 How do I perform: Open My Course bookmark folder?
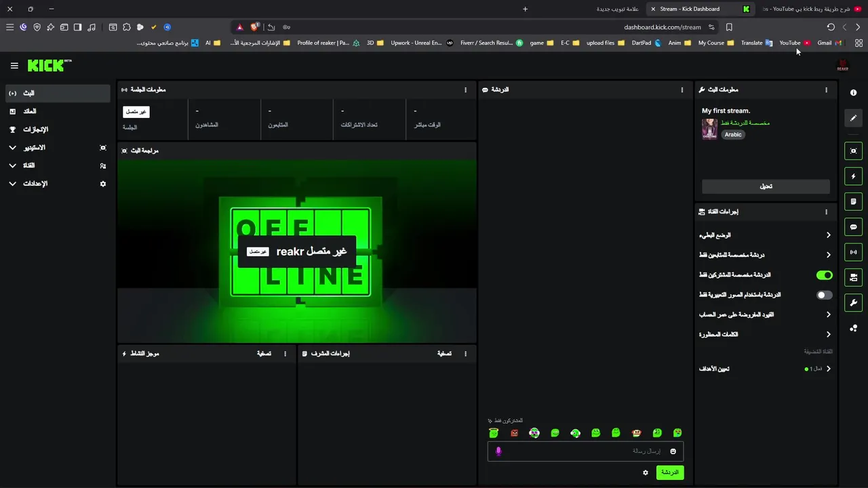pos(716,43)
